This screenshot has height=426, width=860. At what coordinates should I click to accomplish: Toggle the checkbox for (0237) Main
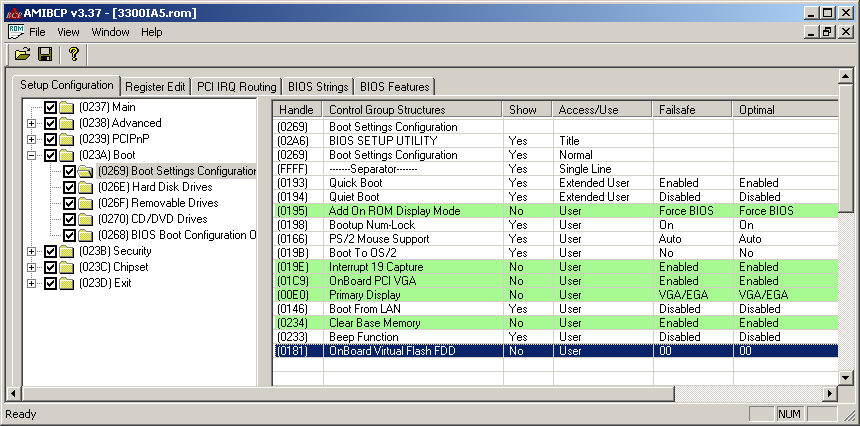coord(51,107)
